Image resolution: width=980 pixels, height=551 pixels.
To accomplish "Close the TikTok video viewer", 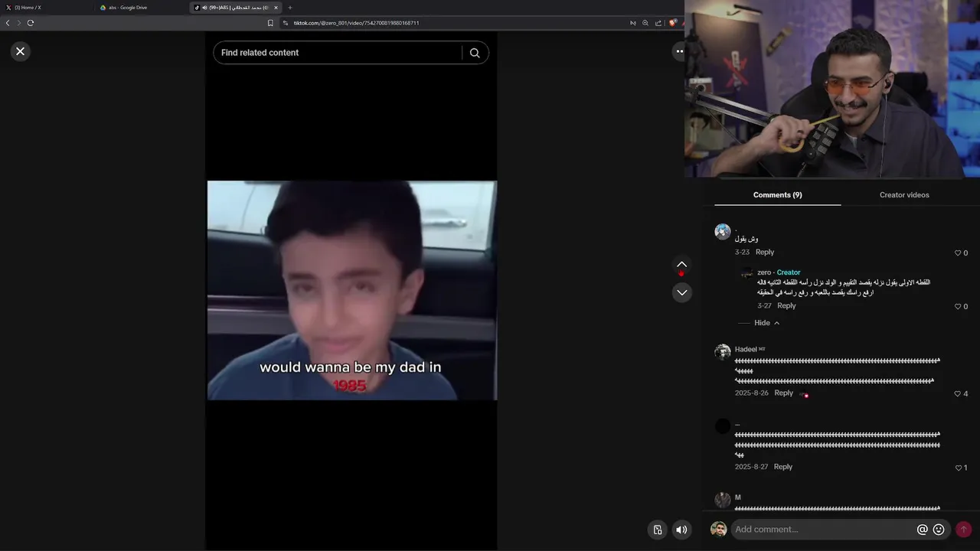I will [20, 51].
